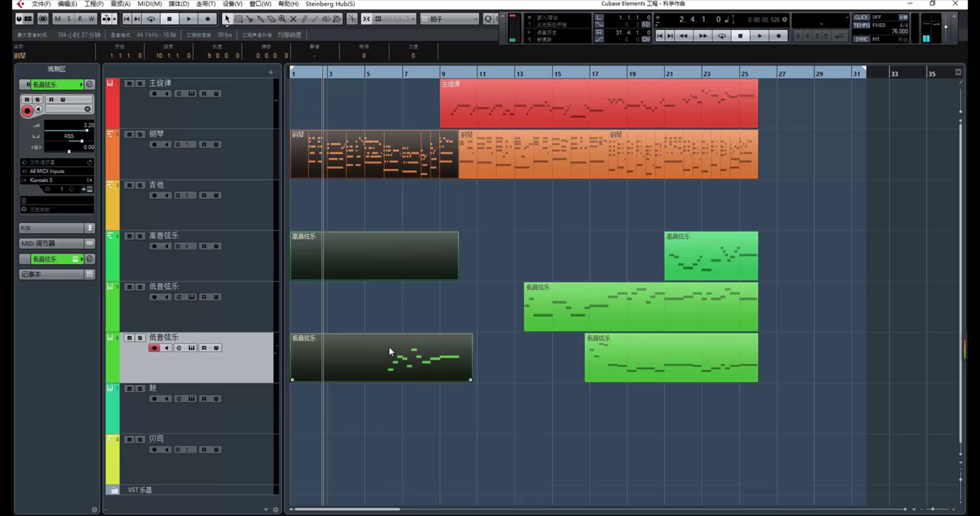Open the 拍子 snap type dropdown
This screenshot has width=980, height=516.
tap(450, 19)
